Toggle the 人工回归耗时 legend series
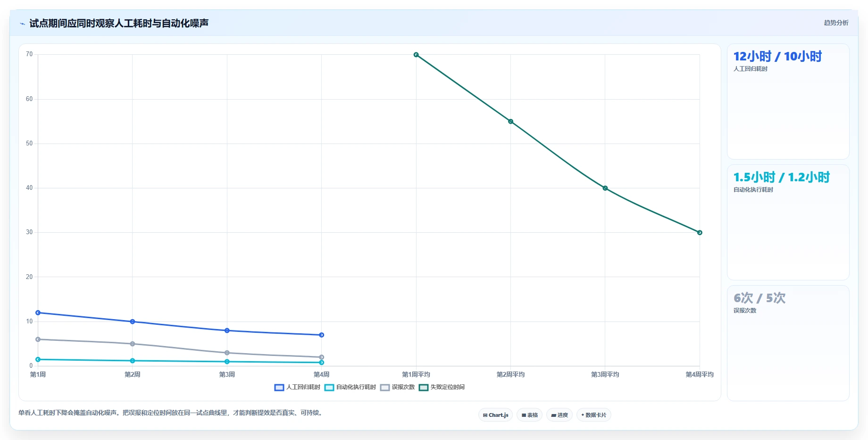The image size is (868, 440). (x=297, y=387)
